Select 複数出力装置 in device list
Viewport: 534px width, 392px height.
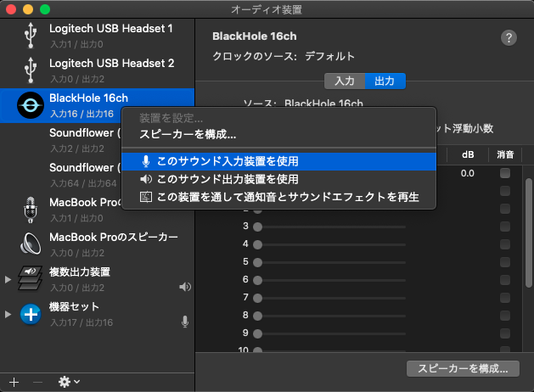tap(97, 279)
